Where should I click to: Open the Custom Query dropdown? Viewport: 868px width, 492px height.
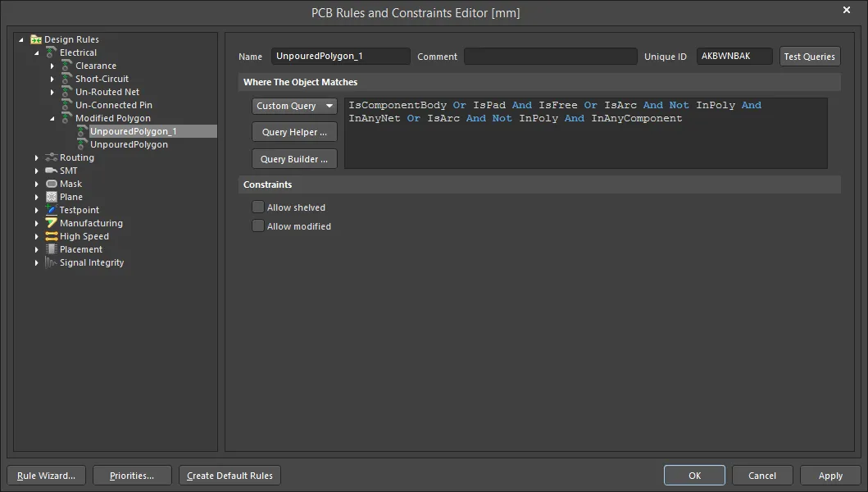point(294,106)
